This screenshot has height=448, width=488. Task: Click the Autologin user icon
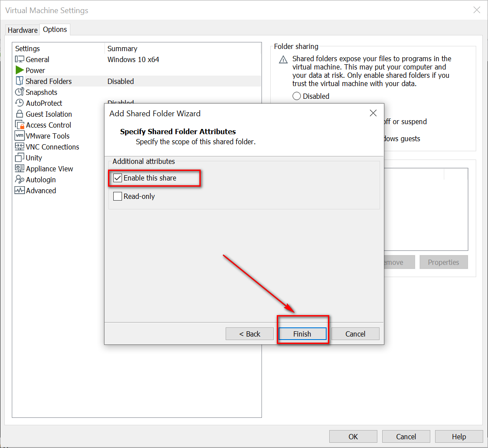tap(20, 179)
